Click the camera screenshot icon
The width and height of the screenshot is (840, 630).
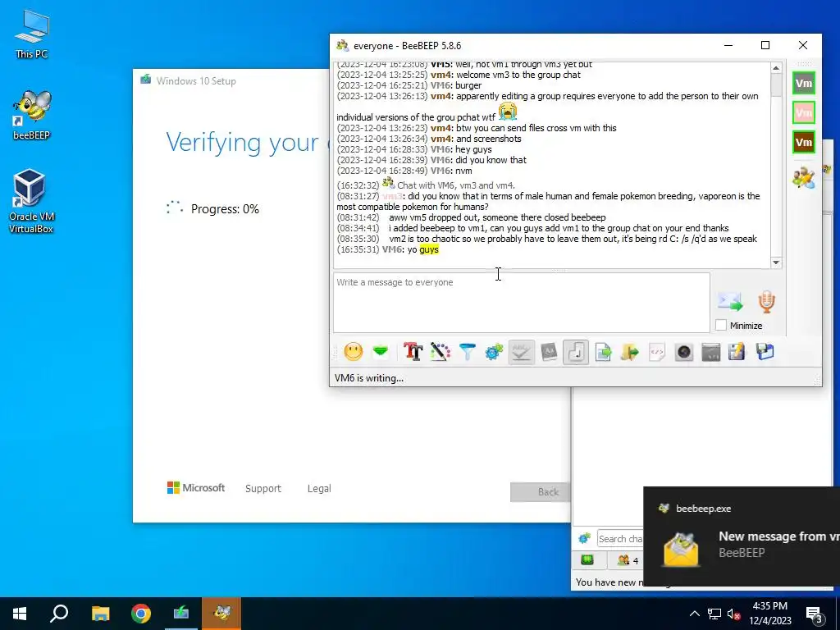click(x=684, y=352)
